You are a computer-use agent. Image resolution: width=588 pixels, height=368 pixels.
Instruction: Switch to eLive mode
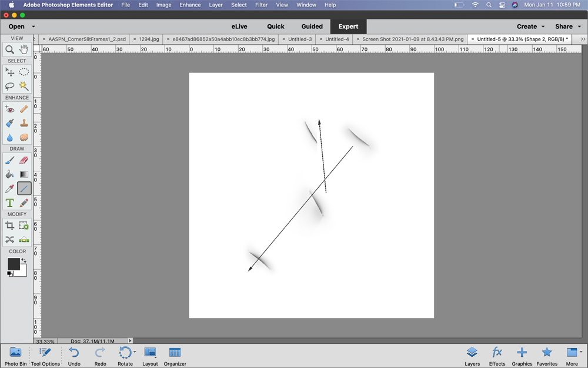[x=239, y=26]
